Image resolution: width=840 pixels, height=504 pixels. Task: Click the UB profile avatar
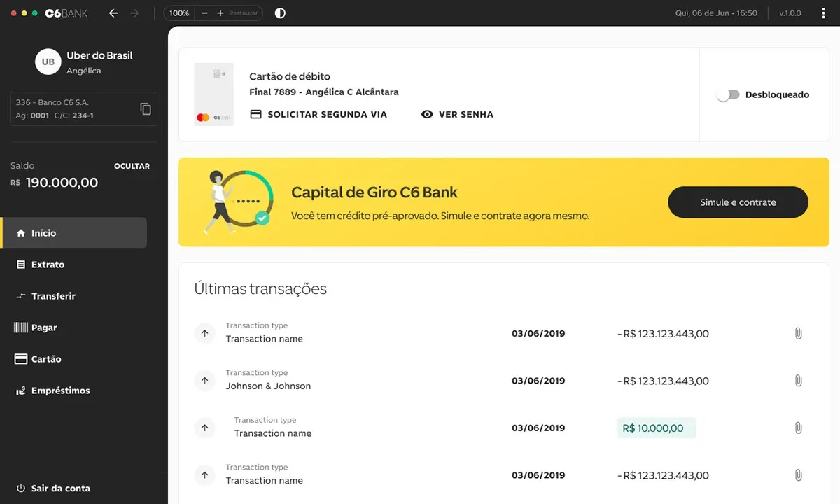coord(48,62)
